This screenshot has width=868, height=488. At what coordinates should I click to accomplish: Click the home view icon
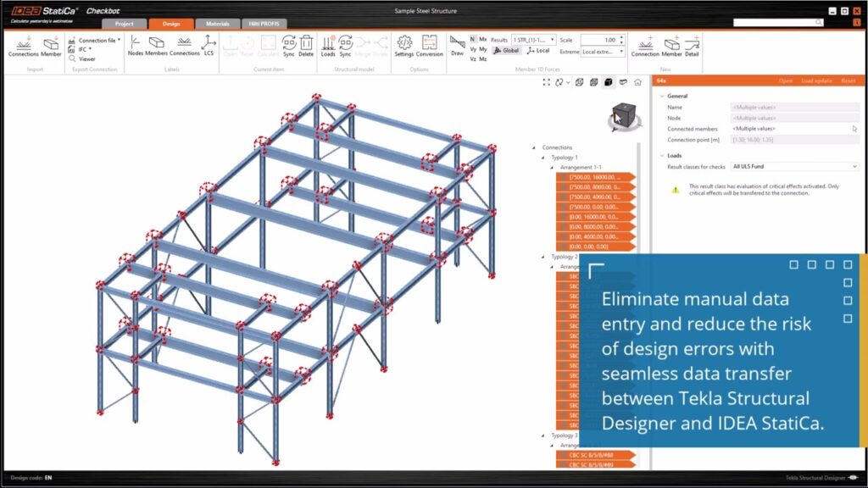coord(637,82)
